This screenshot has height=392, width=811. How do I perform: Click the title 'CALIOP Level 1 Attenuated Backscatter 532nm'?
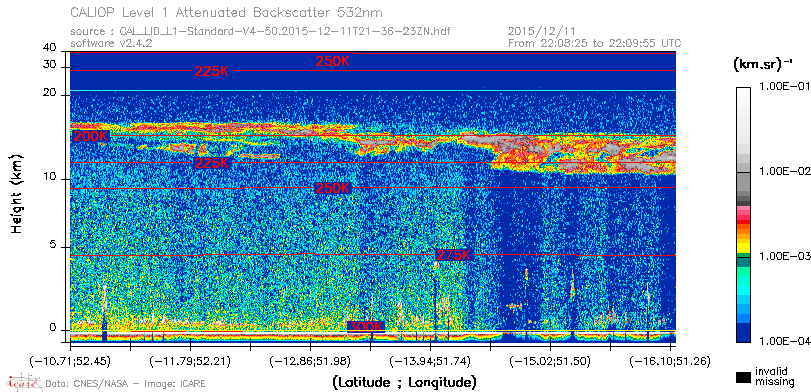(x=227, y=12)
